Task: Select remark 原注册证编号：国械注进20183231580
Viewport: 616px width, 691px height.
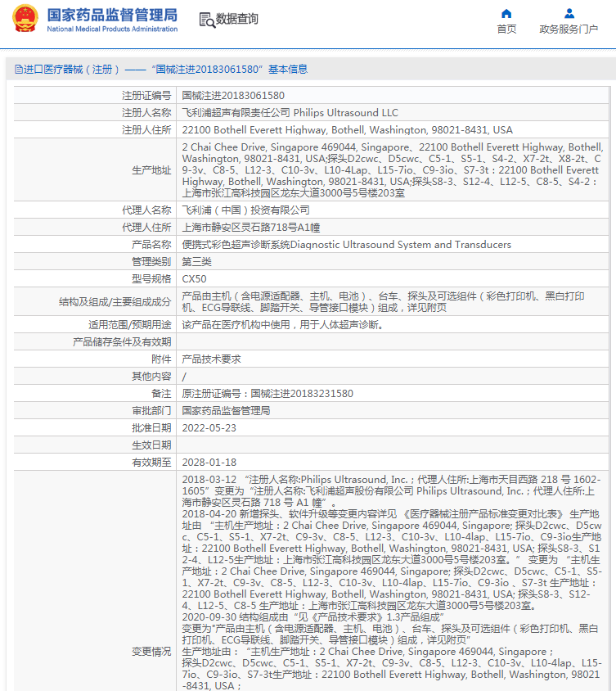Action: (x=268, y=394)
